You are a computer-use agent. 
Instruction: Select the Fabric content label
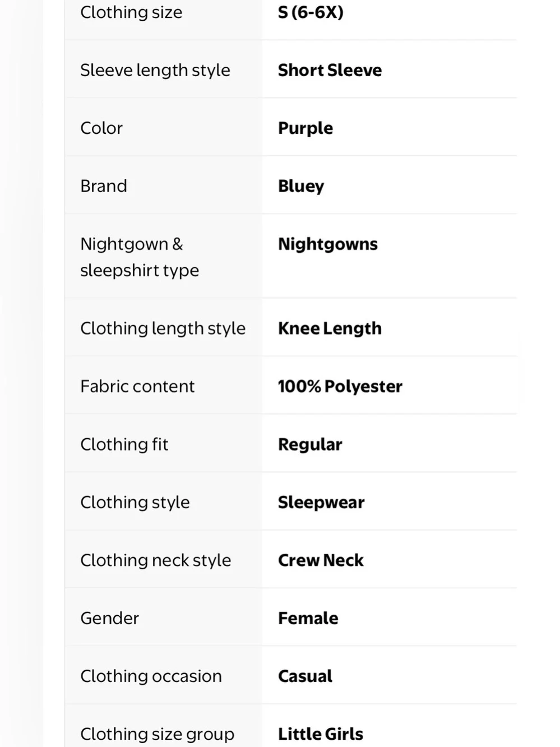137,387
